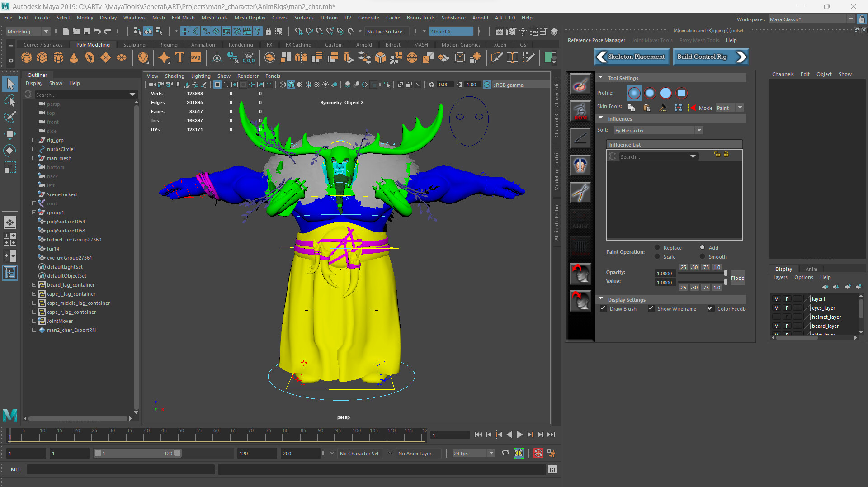The height and width of the screenshot is (487, 868).
Task: Toggle visibility of eyes_layer
Action: point(776,308)
